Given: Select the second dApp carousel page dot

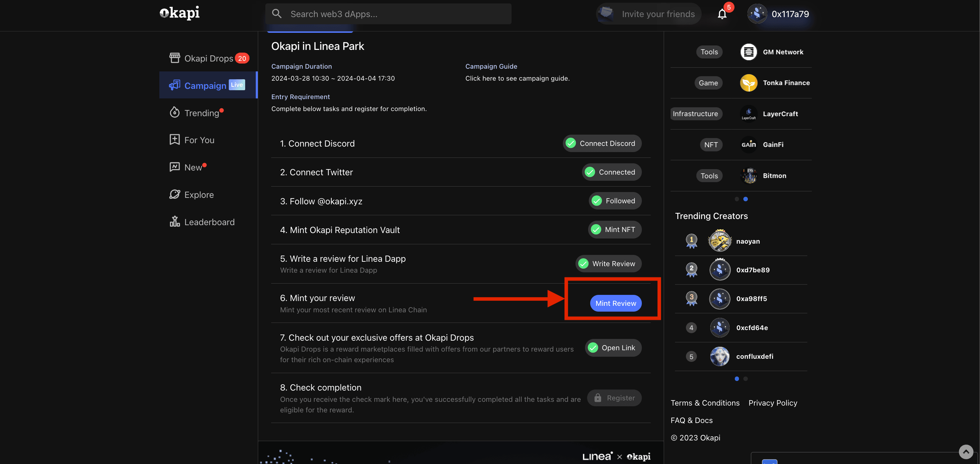Looking at the screenshot, I should tap(745, 199).
